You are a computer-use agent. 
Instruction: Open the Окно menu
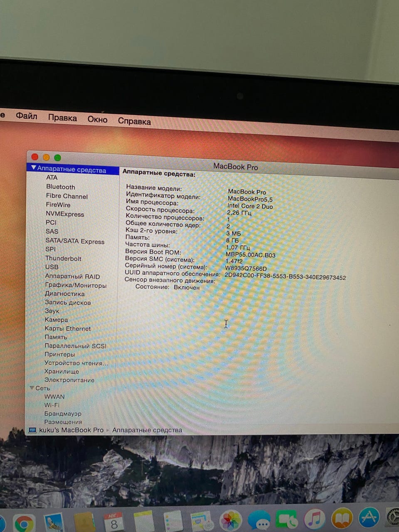click(x=97, y=119)
